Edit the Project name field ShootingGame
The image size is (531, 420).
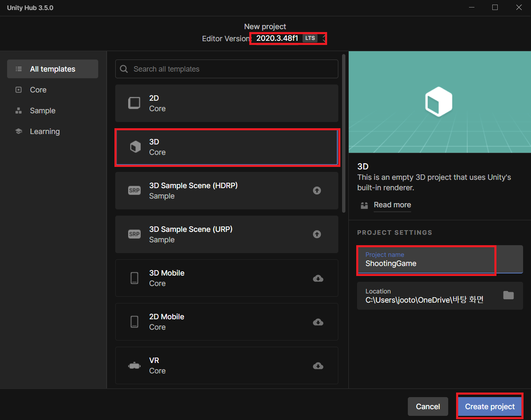[440, 259]
